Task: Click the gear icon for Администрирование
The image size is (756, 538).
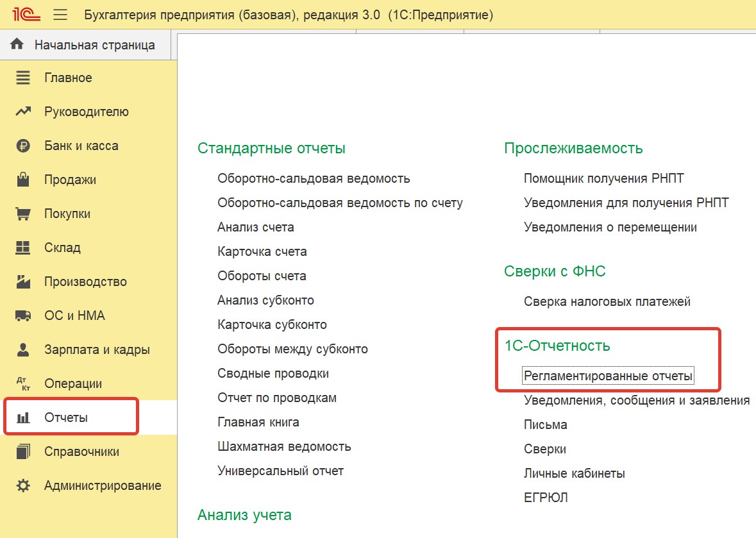Action: tap(22, 485)
